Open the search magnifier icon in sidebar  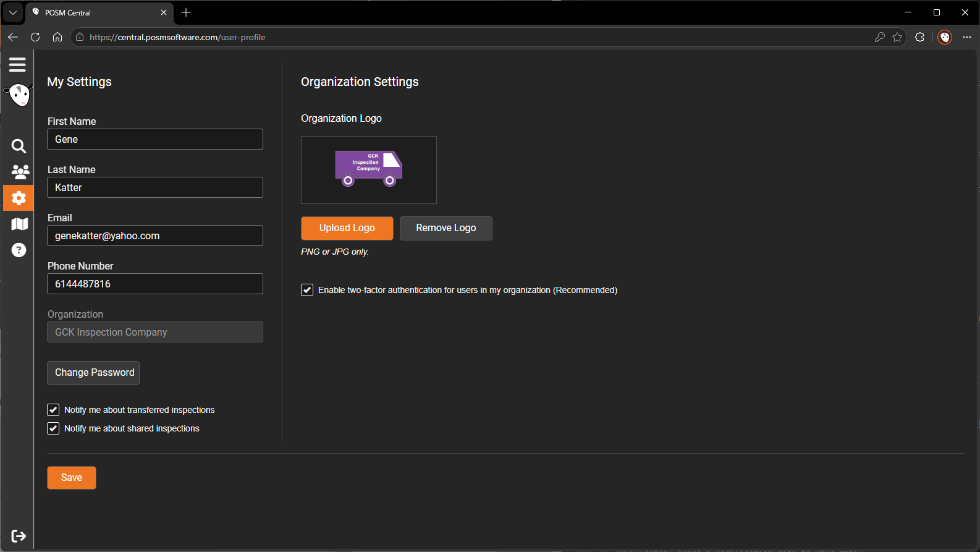point(19,146)
